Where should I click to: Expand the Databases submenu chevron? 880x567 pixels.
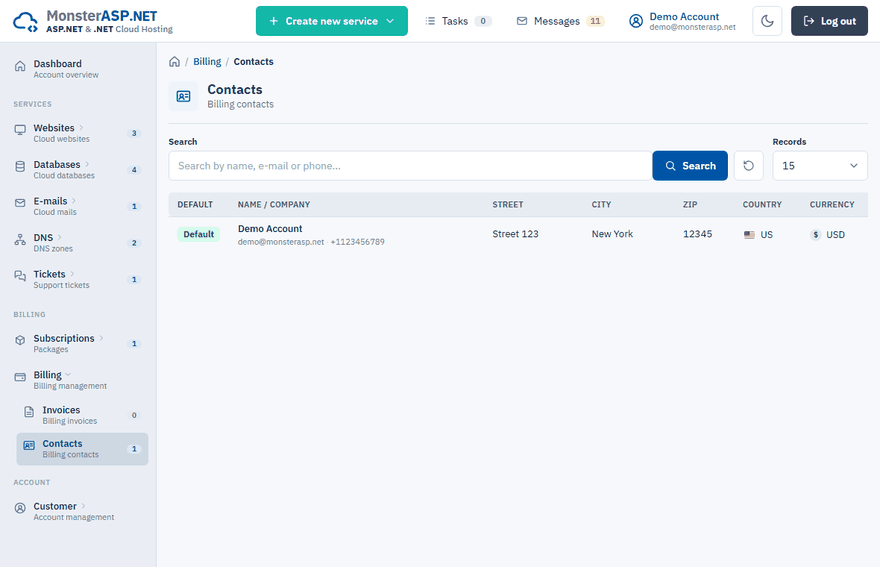87,164
